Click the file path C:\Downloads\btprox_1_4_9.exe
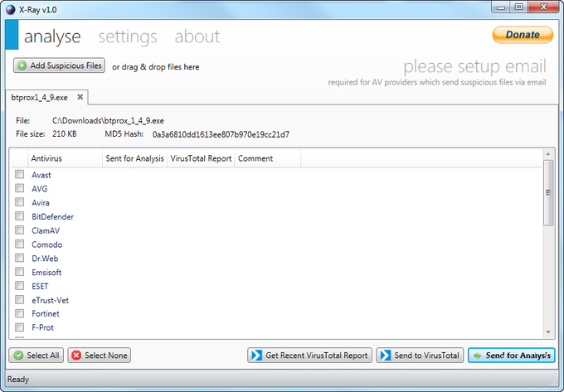 click(108, 121)
